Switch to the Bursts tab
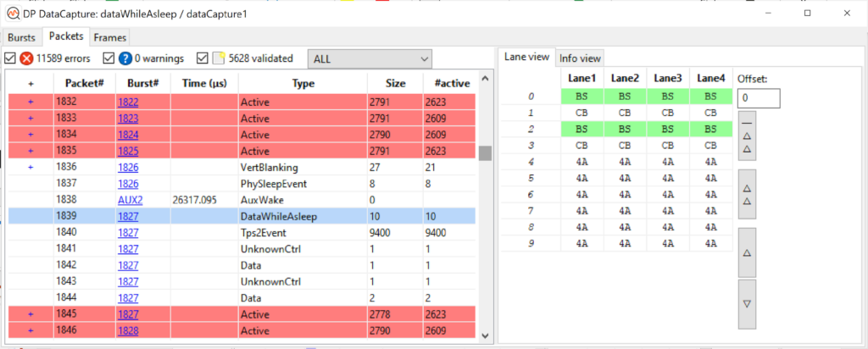This screenshot has width=868, height=349. 21,37
